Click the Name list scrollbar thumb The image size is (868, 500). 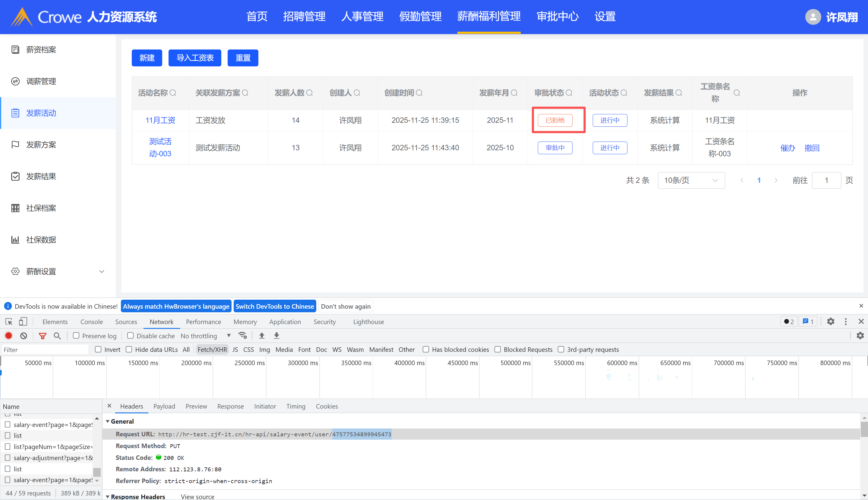[97, 472]
